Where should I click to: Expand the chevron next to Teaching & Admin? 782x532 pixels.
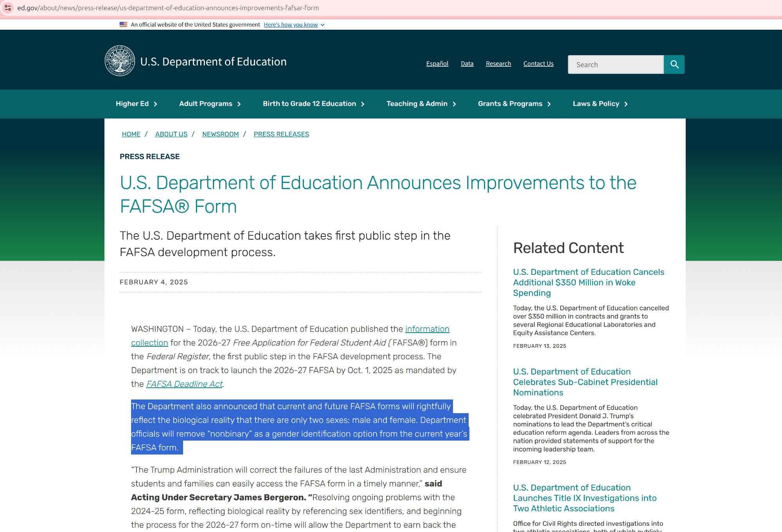point(454,104)
